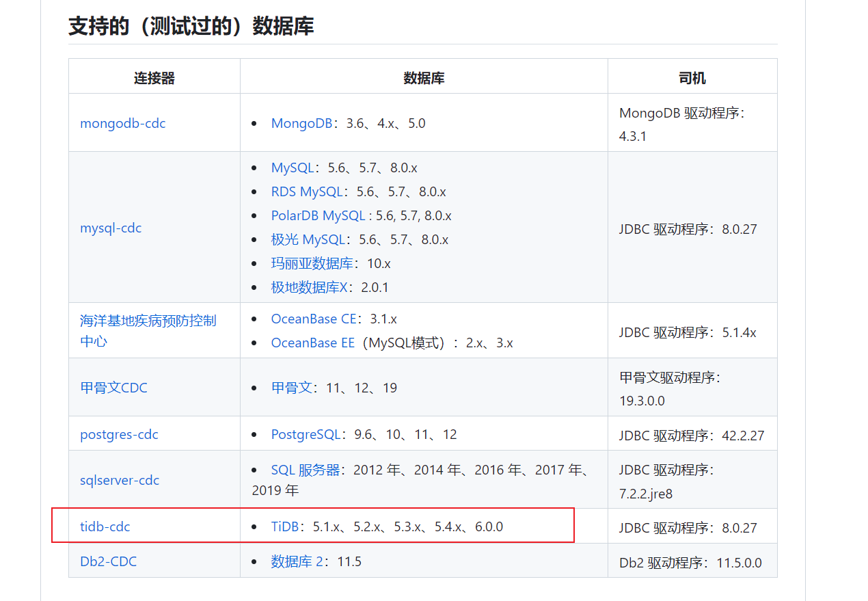This screenshot has height=601, width=868.
Task: Follow the SQL 服务器 link
Action: coord(306,470)
